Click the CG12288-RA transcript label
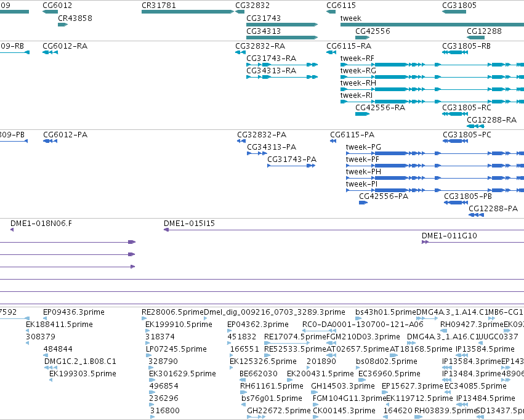The width and height of the screenshot is (524, 420). [491, 119]
